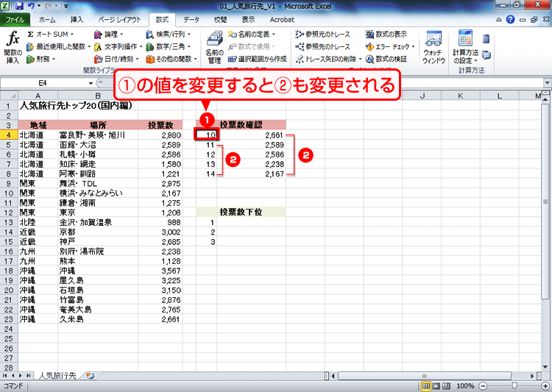Toggle Show Formulas (数式の表示)
The height and width of the screenshot is (392, 552).
(x=386, y=35)
